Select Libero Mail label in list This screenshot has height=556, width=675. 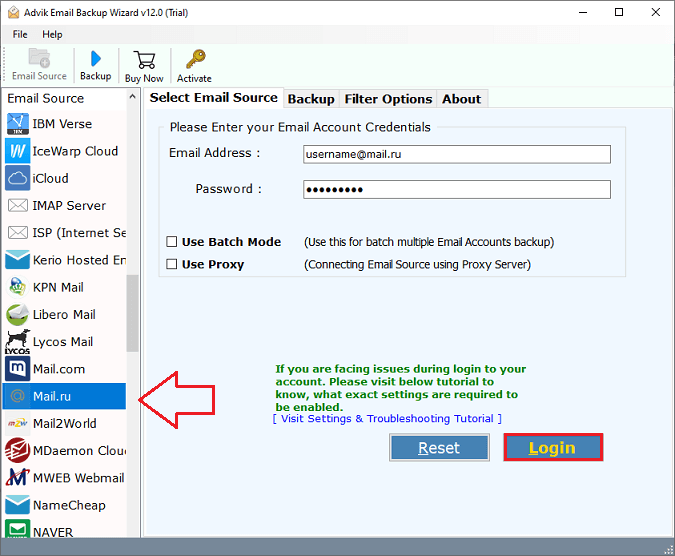pyautogui.click(x=64, y=315)
